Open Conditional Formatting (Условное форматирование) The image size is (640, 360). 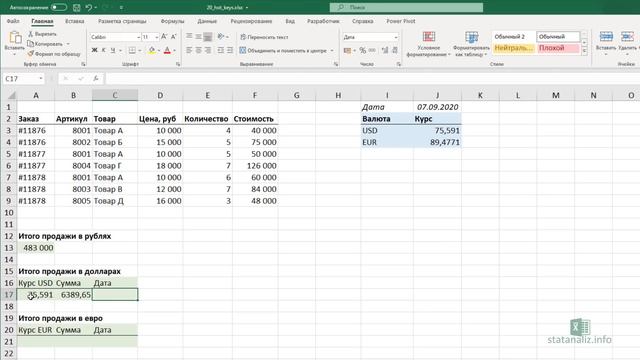coord(429,44)
